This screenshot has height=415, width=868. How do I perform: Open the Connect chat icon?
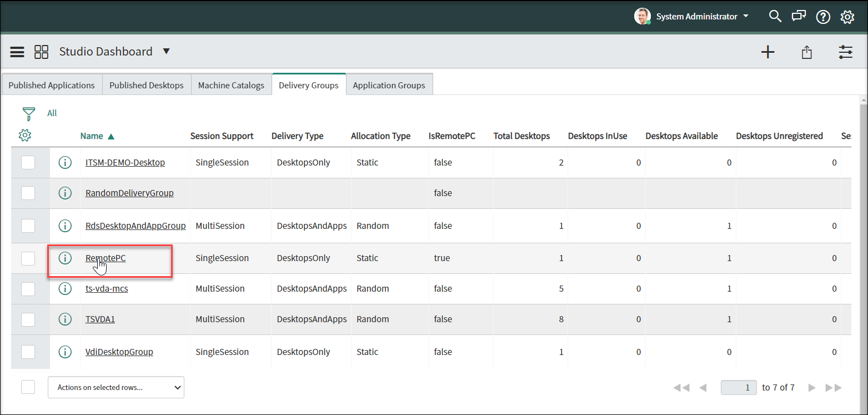coord(799,16)
